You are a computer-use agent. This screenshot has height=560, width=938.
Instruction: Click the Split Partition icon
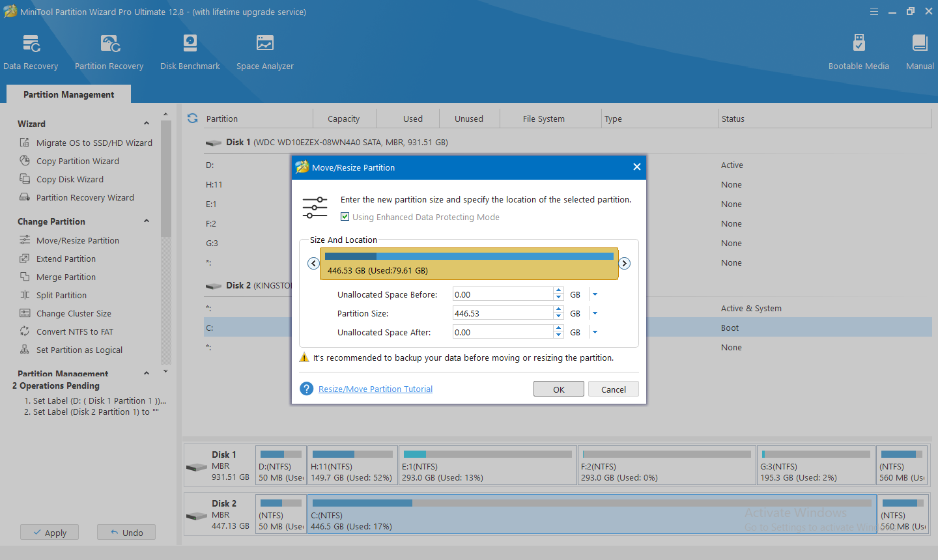(25, 295)
